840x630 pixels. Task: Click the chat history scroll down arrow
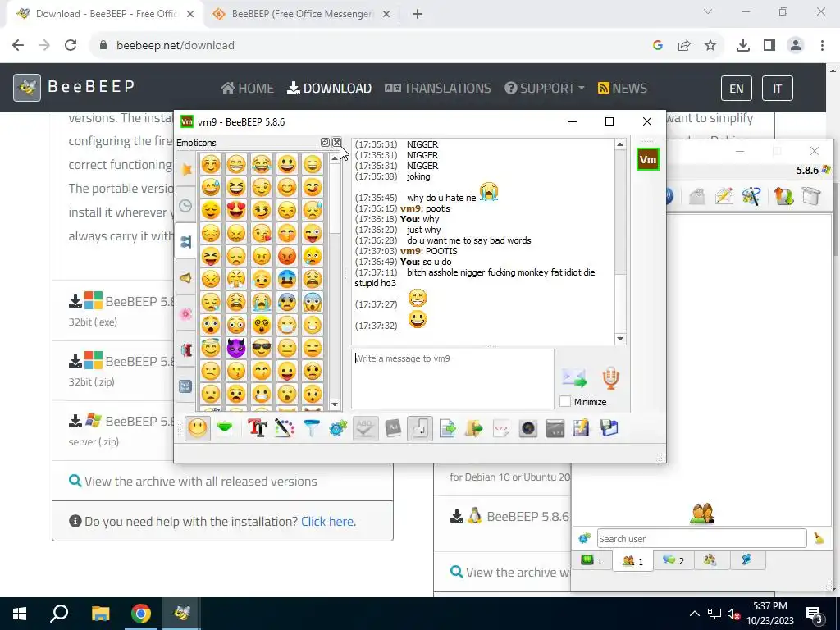pos(620,339)
